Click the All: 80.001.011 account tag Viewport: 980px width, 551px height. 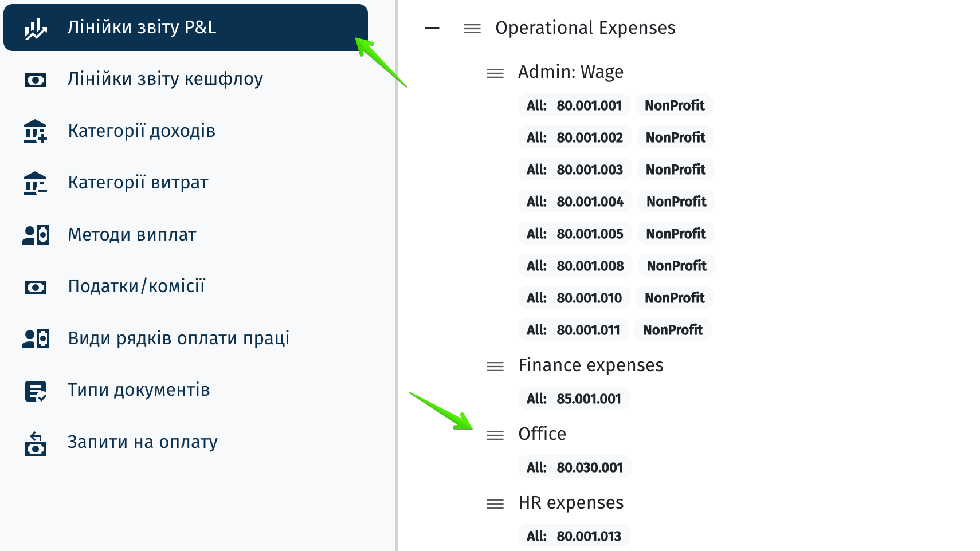(574, 330)
